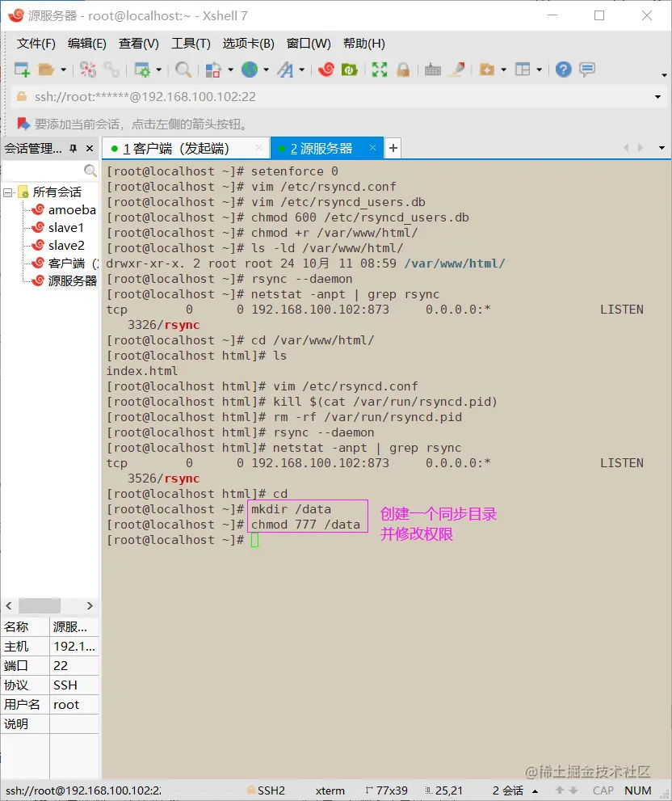Viewport: 672px width, 801px height.
Task: Expand the New folder icon dropdown arrow
Action: click(x=503, y=70)
